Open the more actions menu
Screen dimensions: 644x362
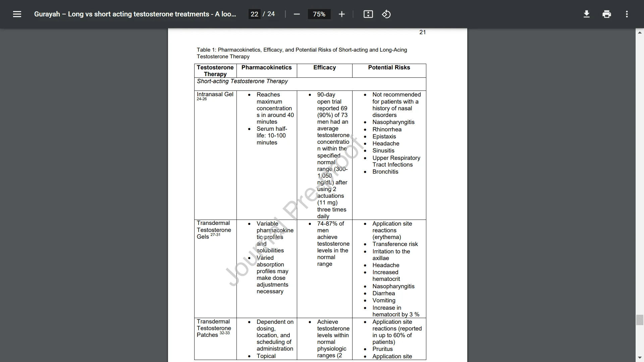pyautogui.click(x=627, y=14)
